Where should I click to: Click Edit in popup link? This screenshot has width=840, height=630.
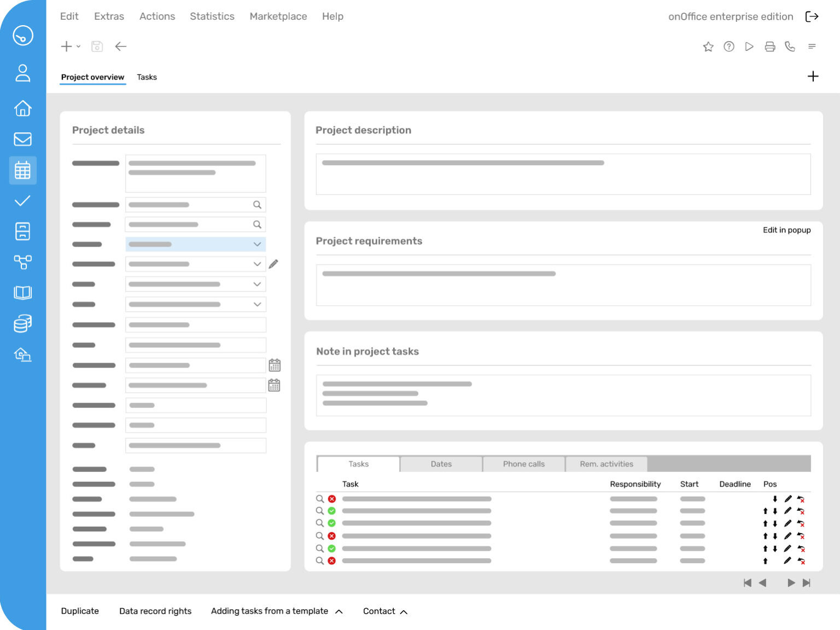coord(787,230)
